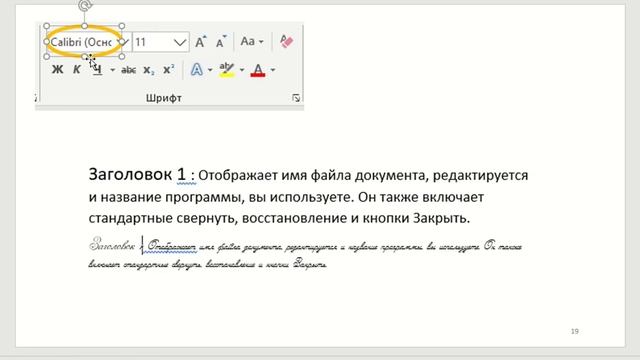
Task: Open the underline style dropdown arrow
Action: click(x=112, y=70)
